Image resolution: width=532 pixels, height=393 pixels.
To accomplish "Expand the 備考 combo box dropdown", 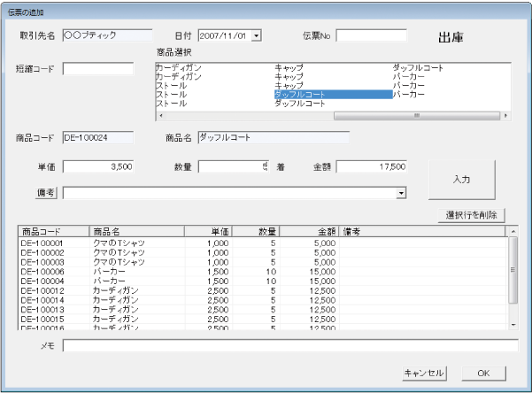I will [400, 192].
